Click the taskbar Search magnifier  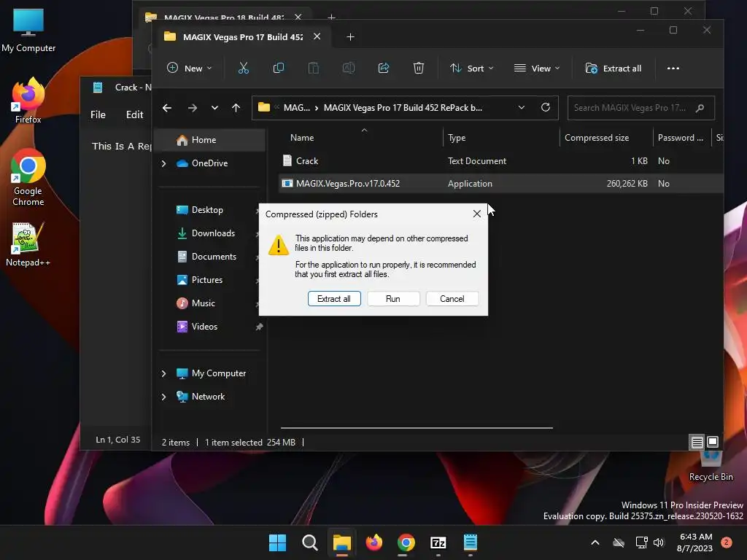coord(309,542)
